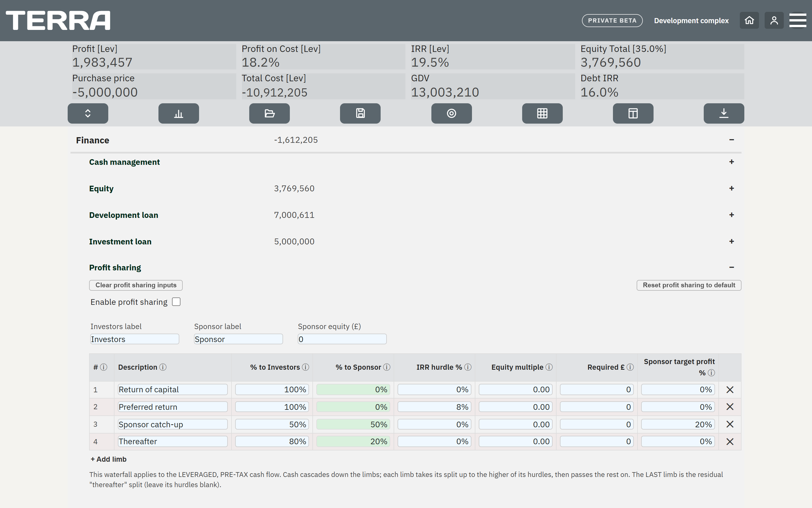
Task: Click the TERRA logo
Action: tap(58, 21)
